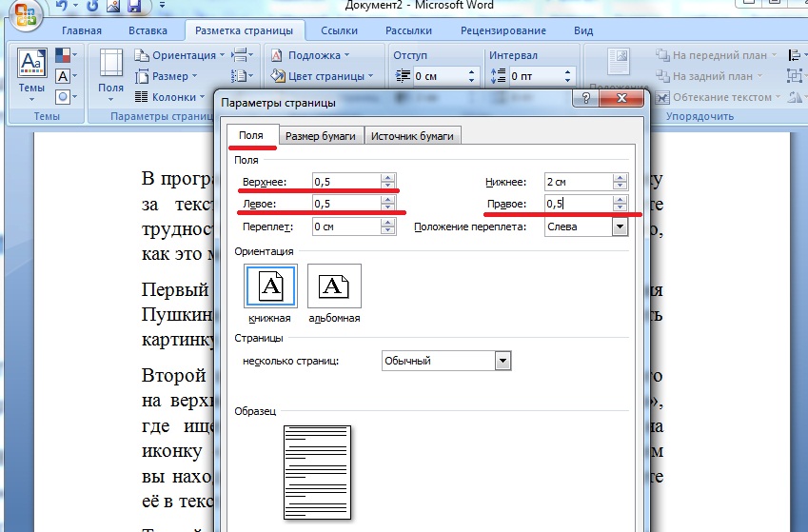Adjust the Отступ indent spinner arrows

tap(471, 76)
